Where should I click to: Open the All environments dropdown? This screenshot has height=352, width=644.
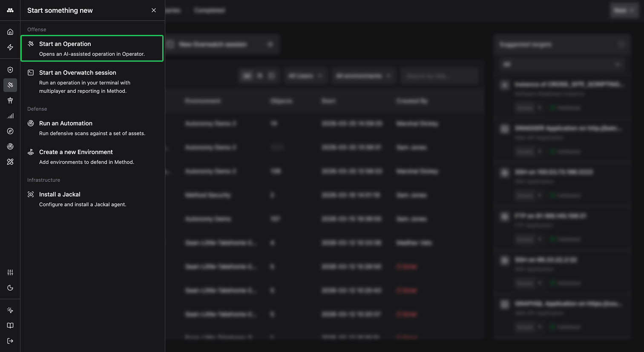pyautogui.click(x=364, y=75)
